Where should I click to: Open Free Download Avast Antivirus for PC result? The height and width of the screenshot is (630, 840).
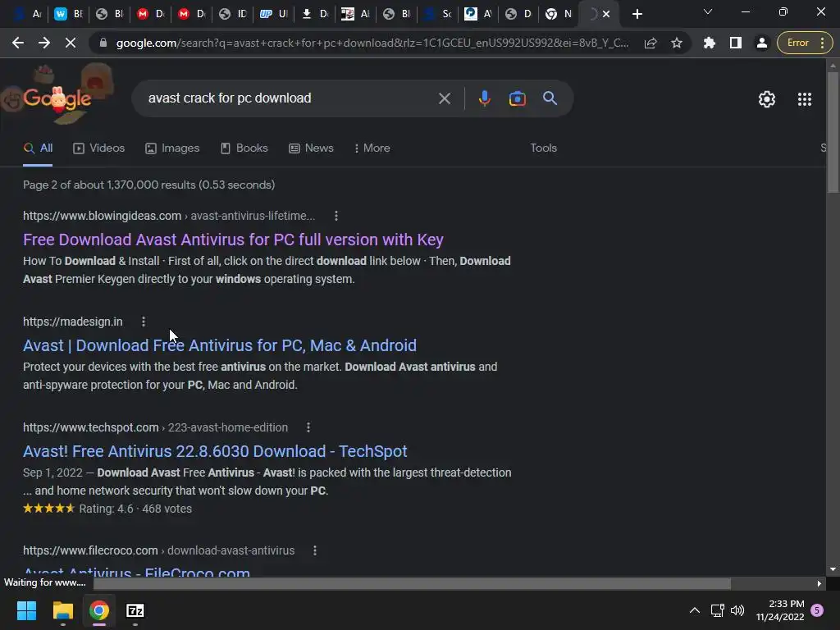233,240
